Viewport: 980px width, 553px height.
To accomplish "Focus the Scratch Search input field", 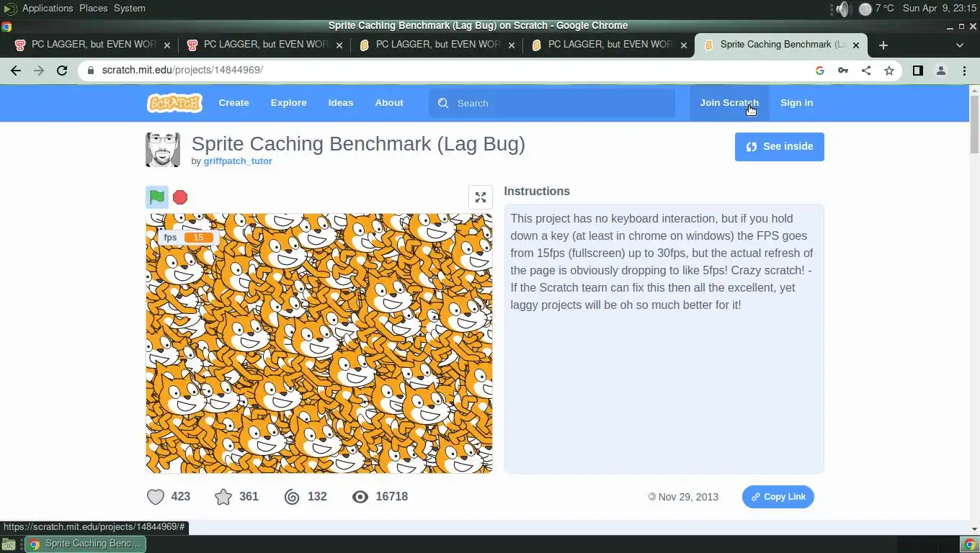I will [x=552, y=103].
